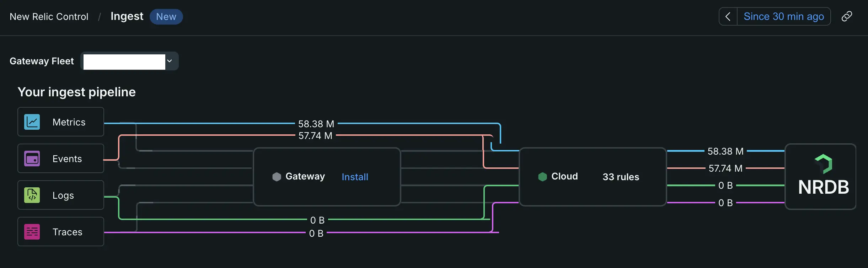Click the 57.74 M label before NRDB

click(725, 168)
